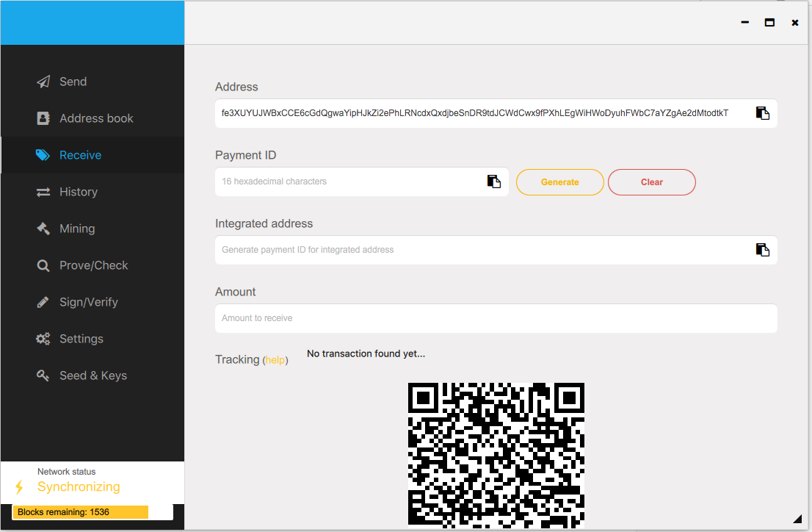Click the copy icon beside Payment ID
The width and height of the screenshot is (812, 532).
click(x=493, y=181)
